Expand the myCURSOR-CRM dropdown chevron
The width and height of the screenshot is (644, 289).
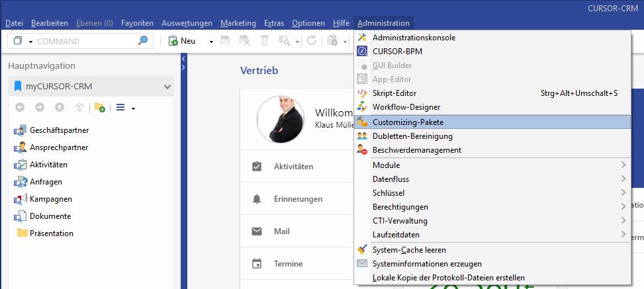point(167,87)
